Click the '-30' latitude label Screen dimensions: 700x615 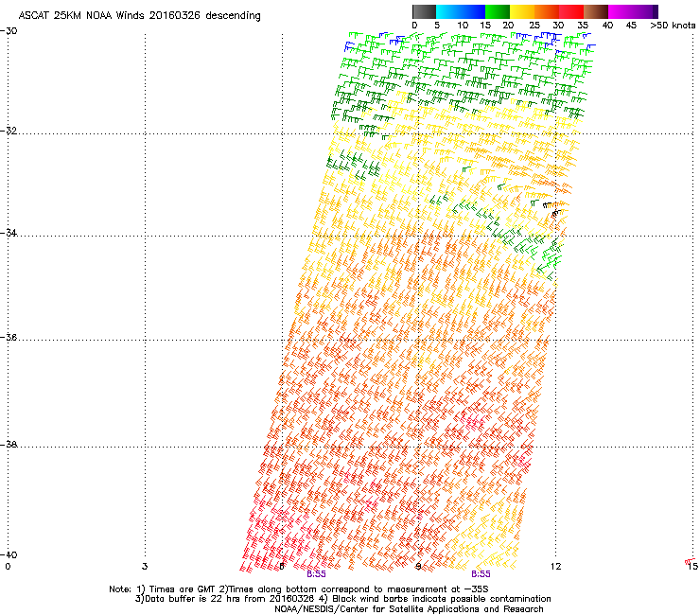click(x=9, y=31)
